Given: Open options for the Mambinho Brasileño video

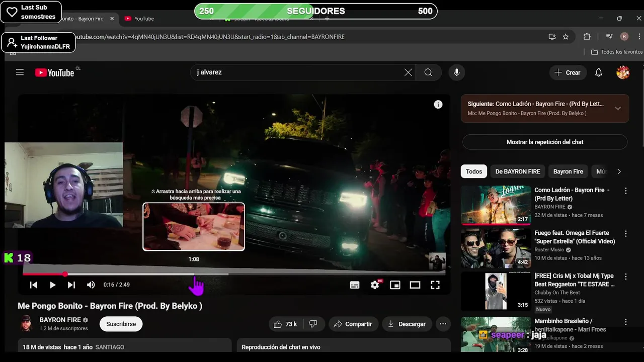Looking at the screenshot, I should (626, 322).
